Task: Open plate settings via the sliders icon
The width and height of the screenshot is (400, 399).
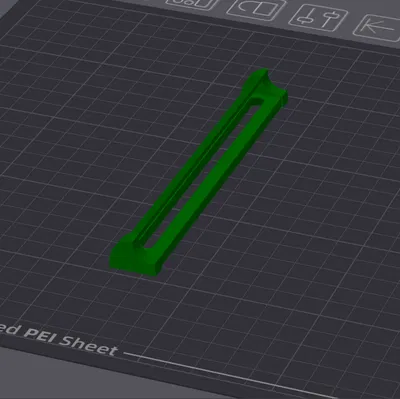Action: [x=318, y=18]
